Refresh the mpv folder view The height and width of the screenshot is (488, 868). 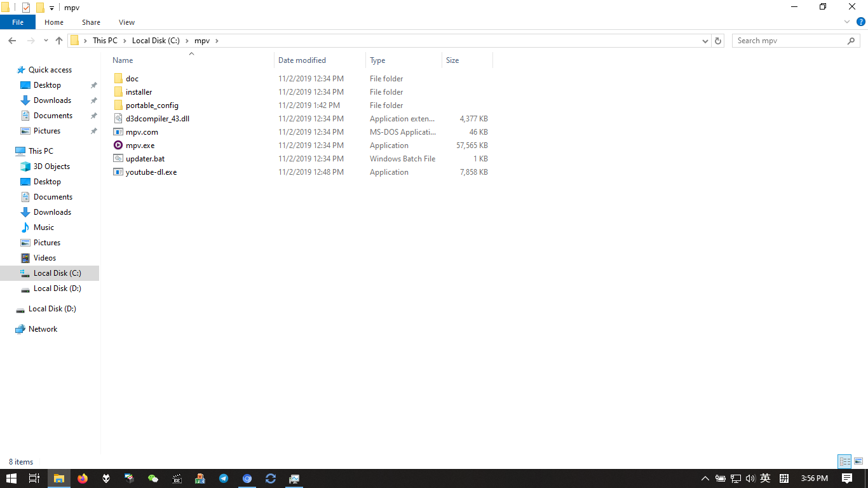719,41
